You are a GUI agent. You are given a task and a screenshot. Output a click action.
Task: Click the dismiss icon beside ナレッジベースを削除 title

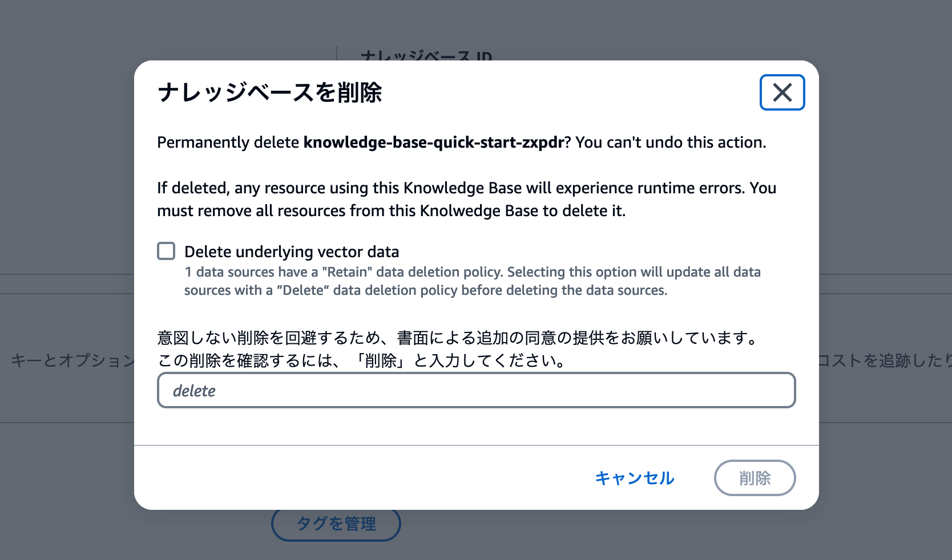tap(782, 92)
